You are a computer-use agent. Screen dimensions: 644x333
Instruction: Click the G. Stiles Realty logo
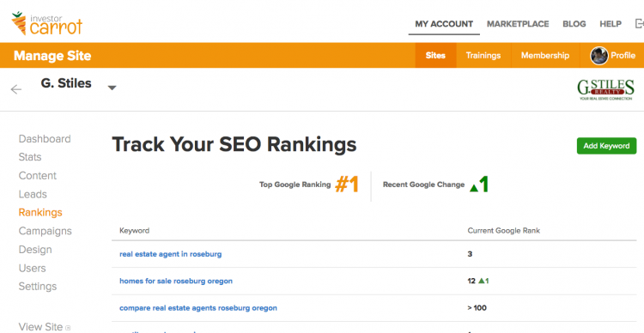(x=605, y=89)
